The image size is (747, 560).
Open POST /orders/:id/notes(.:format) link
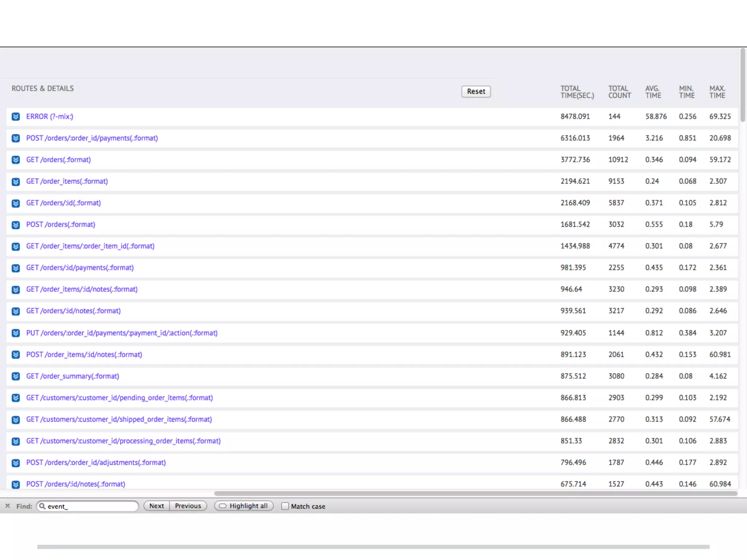point(76,484)
